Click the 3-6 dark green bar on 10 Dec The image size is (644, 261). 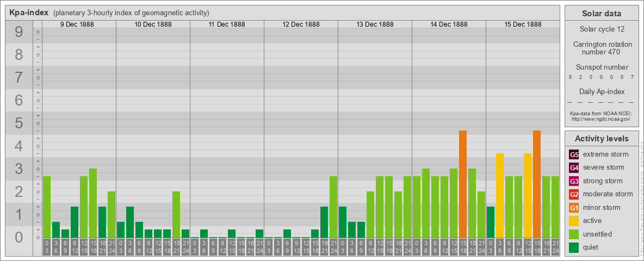click(130, 222)
